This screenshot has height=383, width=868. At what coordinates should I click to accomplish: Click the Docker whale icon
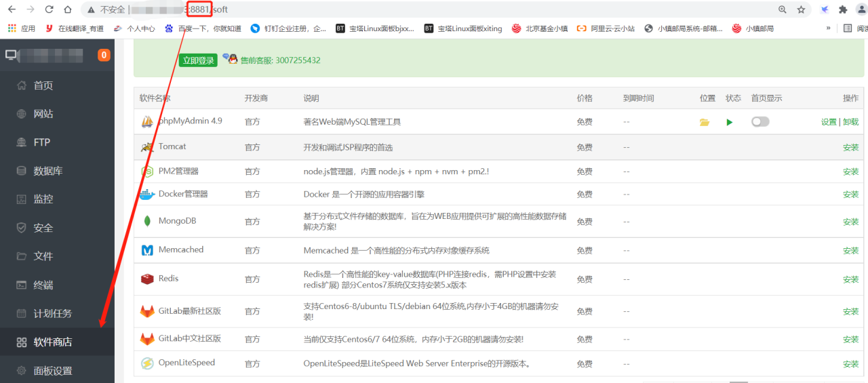coord(147,195)
